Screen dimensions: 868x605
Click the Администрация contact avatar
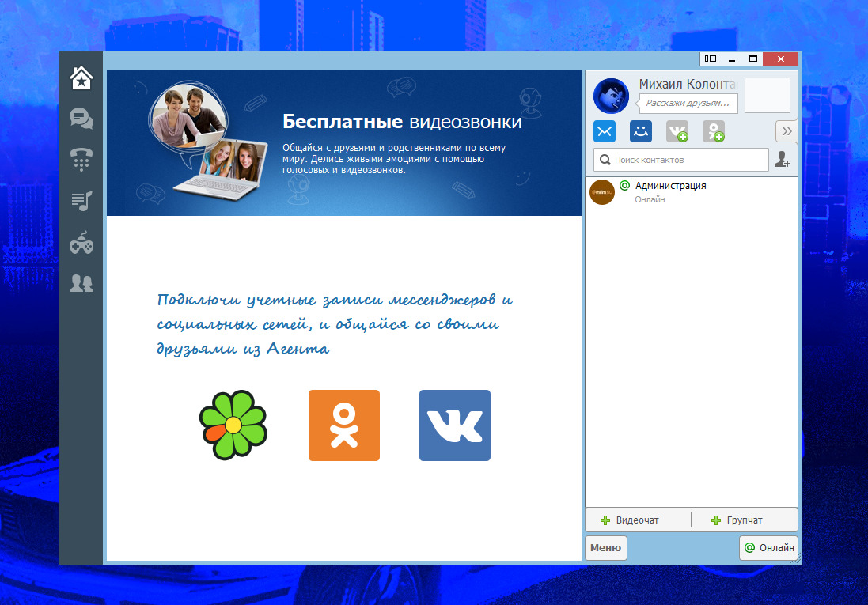click(x=602, y=192)
